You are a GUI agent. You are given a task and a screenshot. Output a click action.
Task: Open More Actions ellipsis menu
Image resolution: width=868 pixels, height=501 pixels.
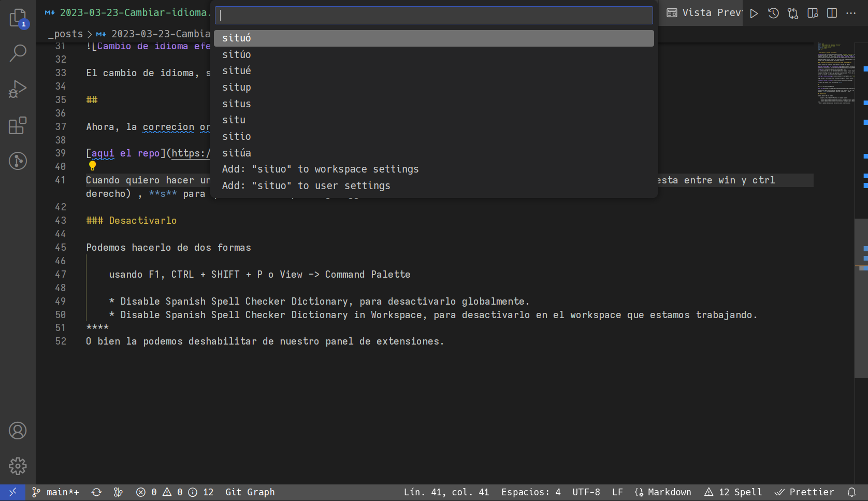(x=851, y=13)
